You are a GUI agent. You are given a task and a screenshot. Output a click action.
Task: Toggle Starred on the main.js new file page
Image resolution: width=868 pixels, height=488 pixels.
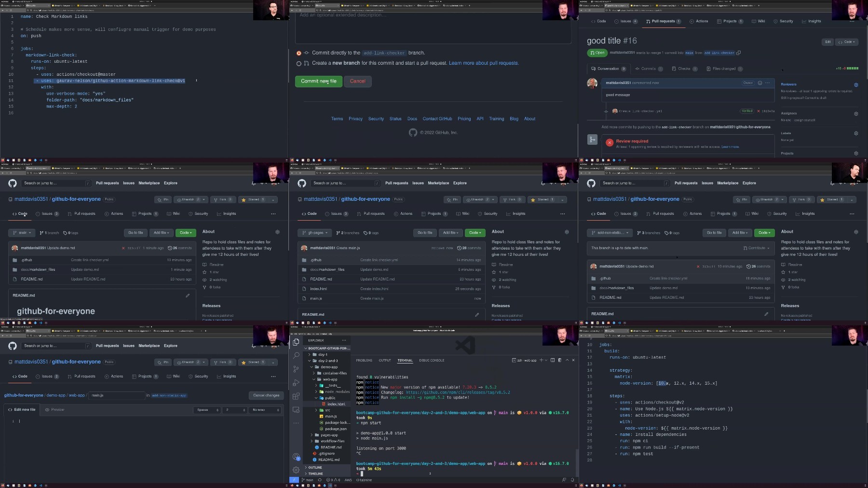[254, 362]
